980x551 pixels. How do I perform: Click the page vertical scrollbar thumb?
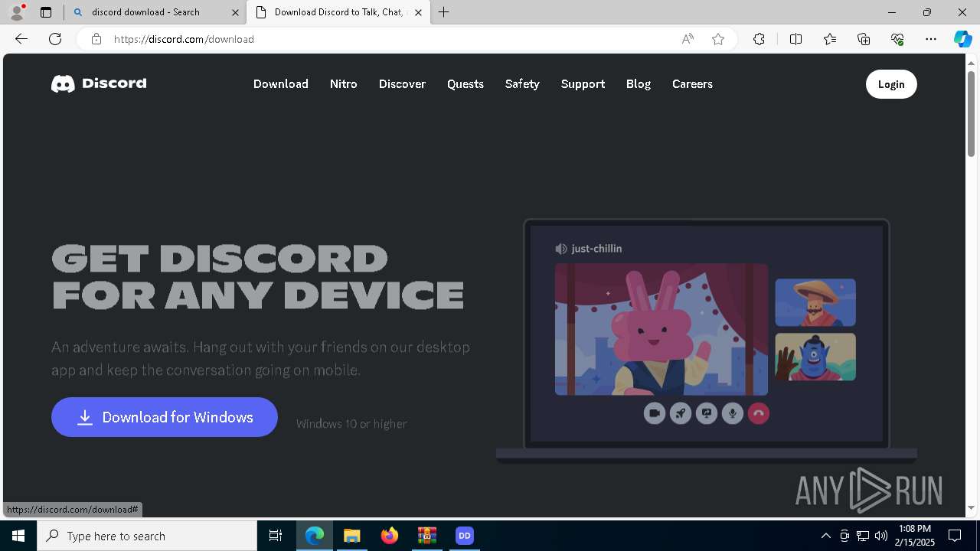tap(972, 113)
